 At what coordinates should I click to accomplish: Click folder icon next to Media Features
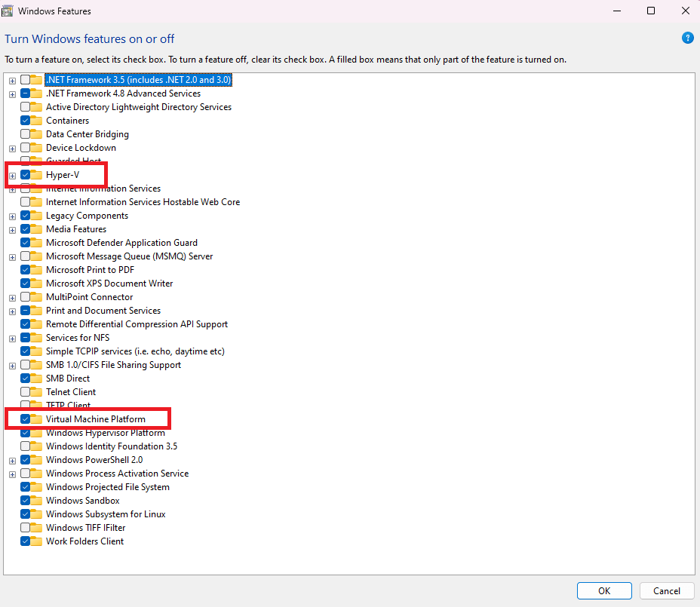click(x=37, y=229)
